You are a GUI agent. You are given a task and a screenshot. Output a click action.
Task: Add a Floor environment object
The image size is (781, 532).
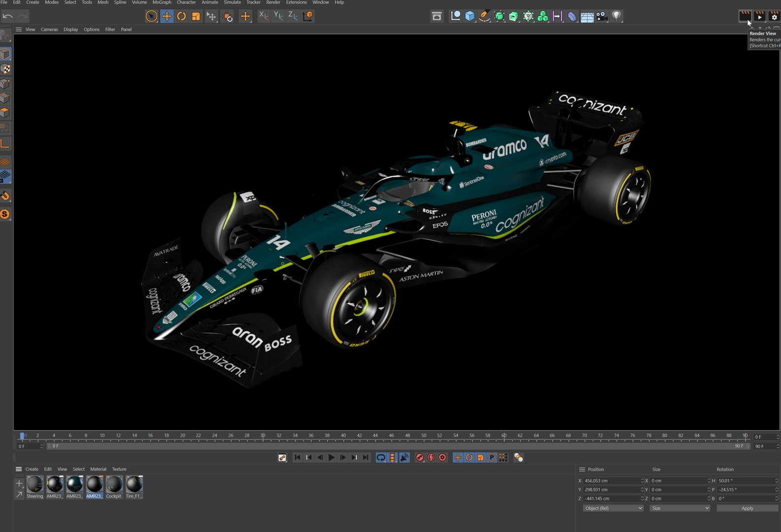point(587,17)
